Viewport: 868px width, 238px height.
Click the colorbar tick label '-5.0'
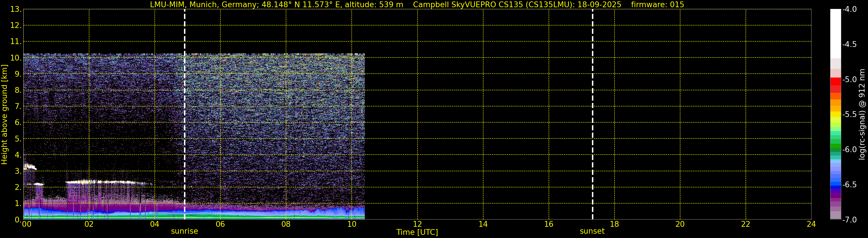[x=849, y=80]
